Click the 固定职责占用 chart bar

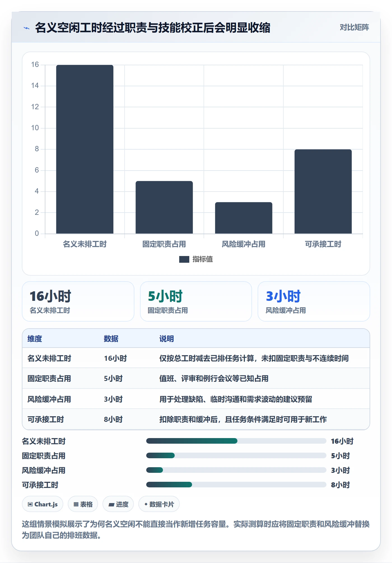tap(164, 207)
